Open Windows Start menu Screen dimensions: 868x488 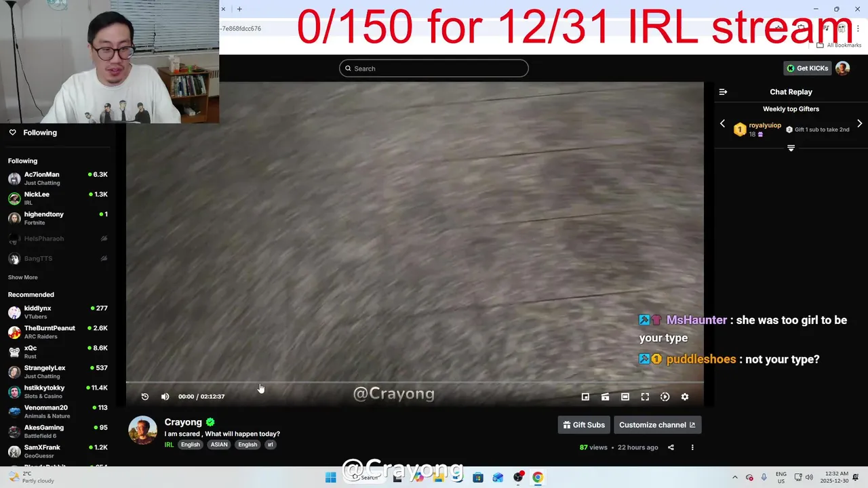pyautogui.click(x=330, y=477)
